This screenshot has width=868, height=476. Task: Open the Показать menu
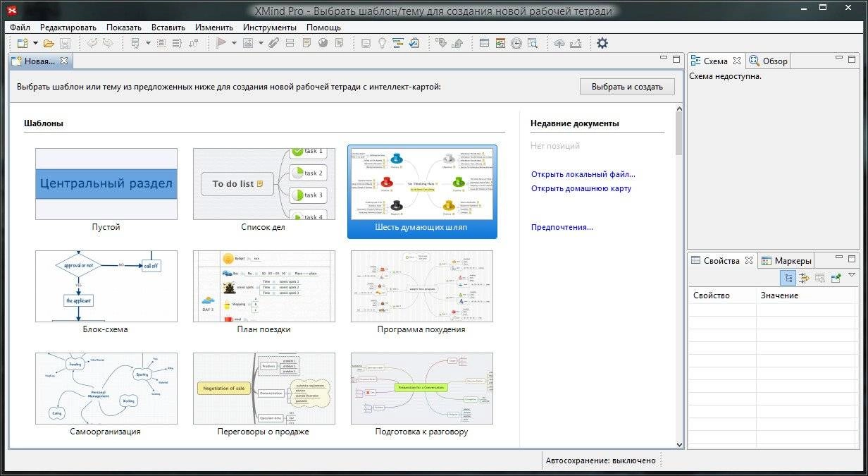(124, 28)
